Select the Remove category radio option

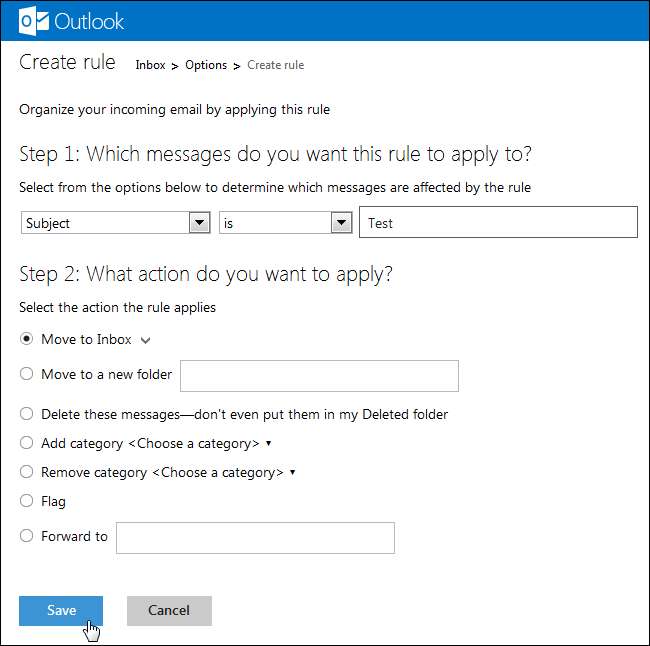point(27,472)
